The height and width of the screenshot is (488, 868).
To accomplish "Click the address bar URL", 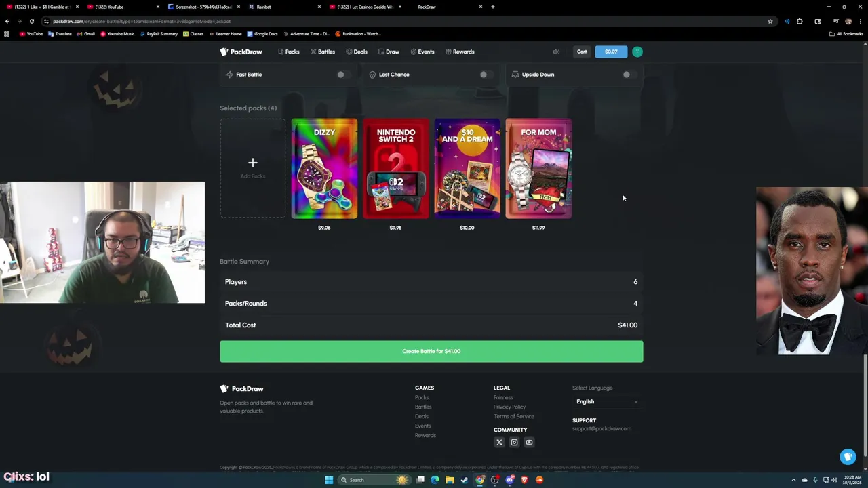I will point(142,21).
